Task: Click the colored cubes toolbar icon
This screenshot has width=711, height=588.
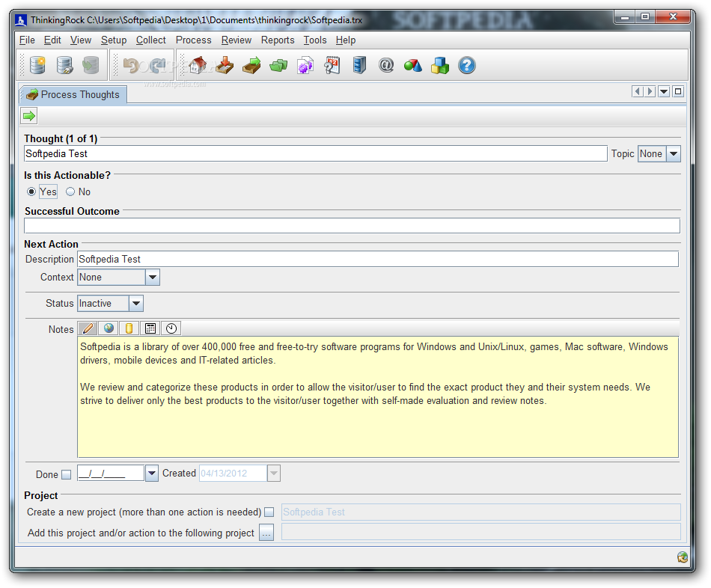Action: click(x=440, y=65)
